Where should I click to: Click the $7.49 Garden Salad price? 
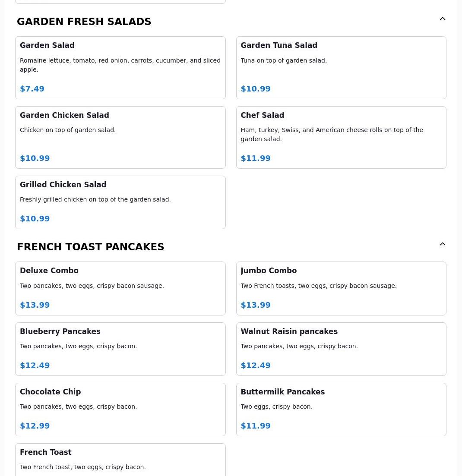pyautogui.click(x=32, y=89)
